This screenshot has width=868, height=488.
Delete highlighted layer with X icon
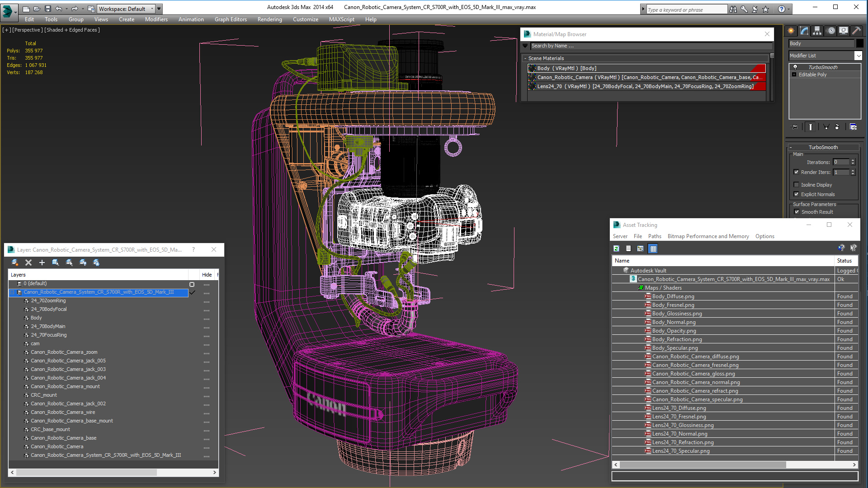point(28,263)
